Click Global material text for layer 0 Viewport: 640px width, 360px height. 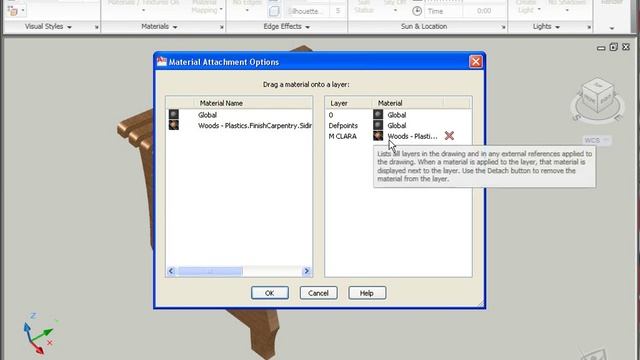click(397, 115)
